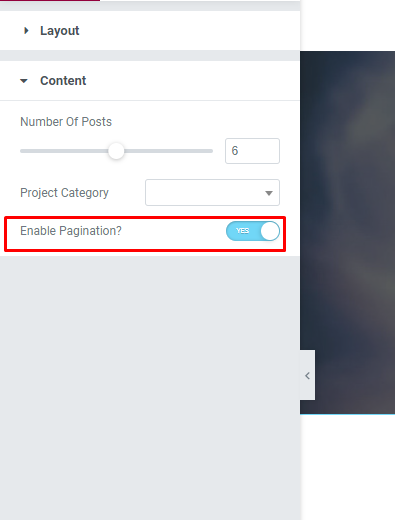Image resolution: width=395 pixels, height=520 pixels.
Task: Hide the panel using the collapse chevron
Action: 307,375
